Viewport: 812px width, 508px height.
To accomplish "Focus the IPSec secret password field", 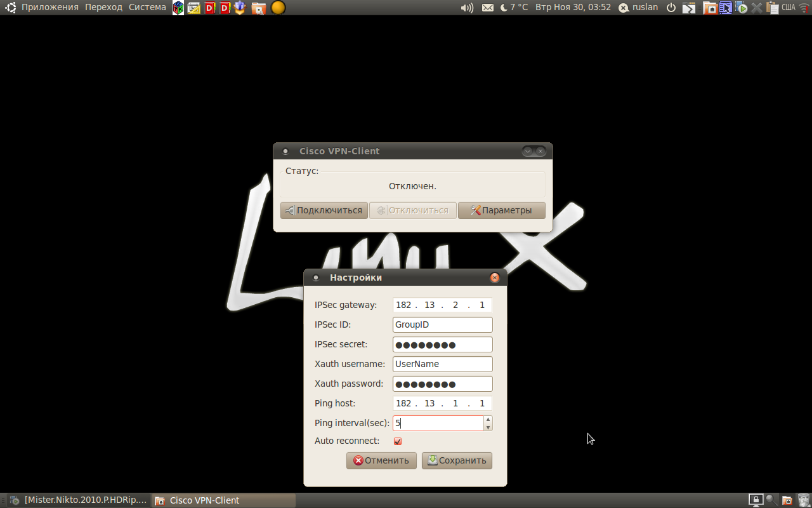I will tap(443, 344).
